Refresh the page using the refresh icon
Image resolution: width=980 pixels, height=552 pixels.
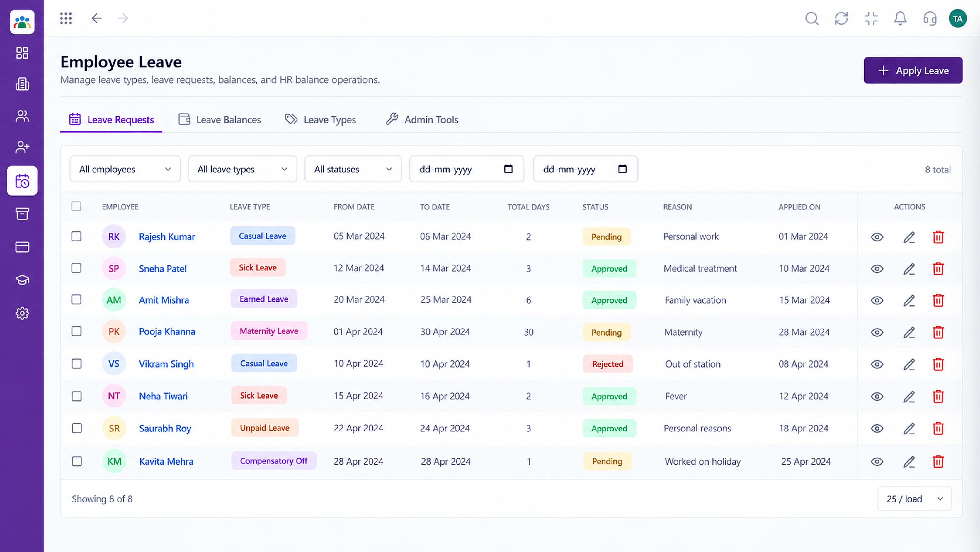(841, 18)
